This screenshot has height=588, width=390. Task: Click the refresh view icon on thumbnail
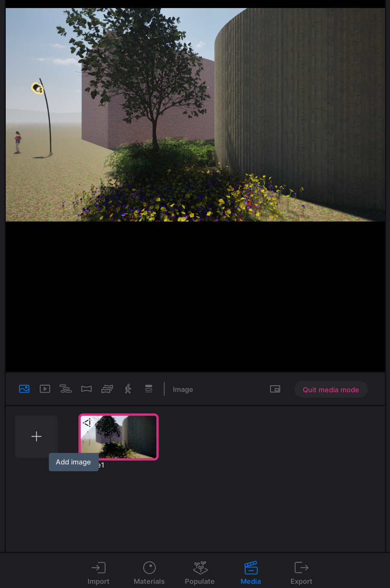pos(87,423)
